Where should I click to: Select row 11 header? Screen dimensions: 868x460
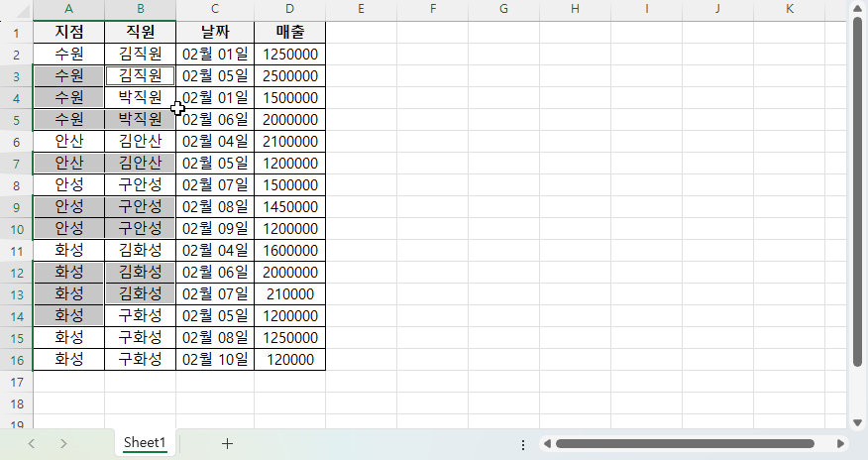tap(17, 251)
